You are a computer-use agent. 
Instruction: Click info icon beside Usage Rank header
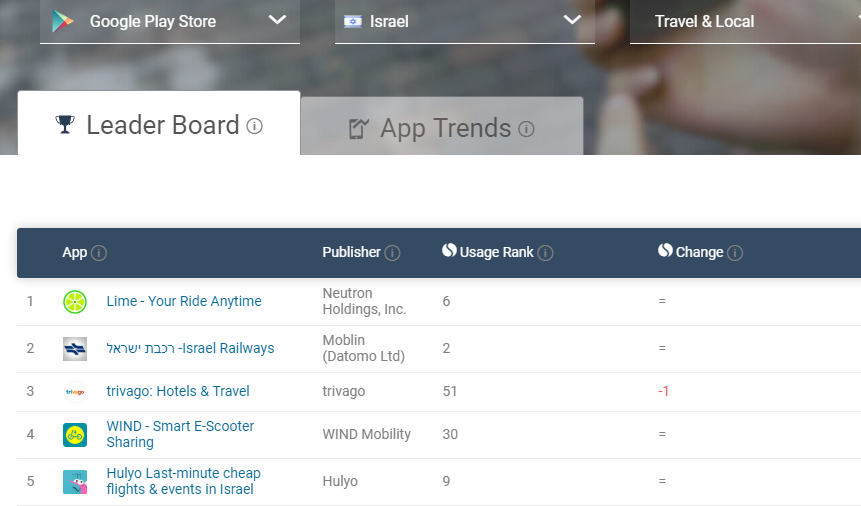coord(545,253)
